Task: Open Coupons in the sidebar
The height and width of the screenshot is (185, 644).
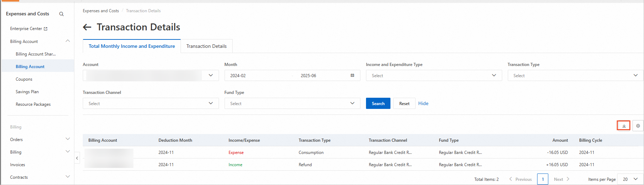Action: point(24,79)
